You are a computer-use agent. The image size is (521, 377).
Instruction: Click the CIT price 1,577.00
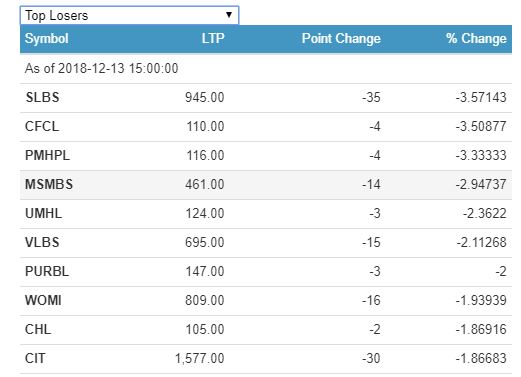coord(200,359)
